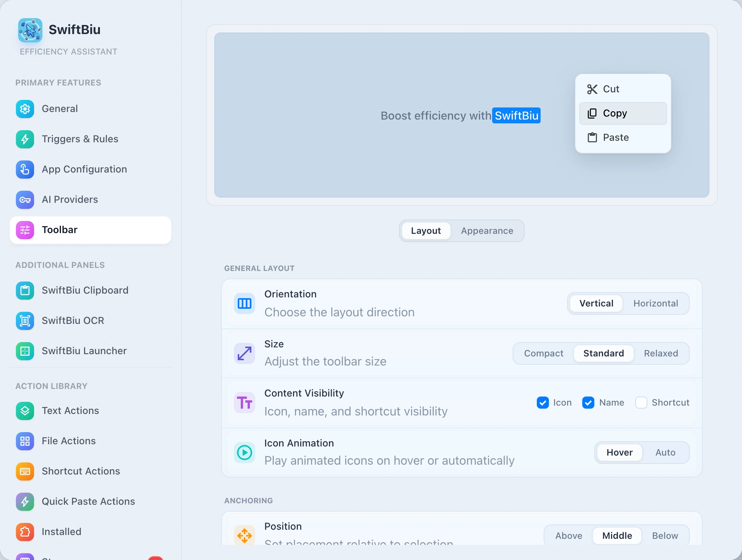Click the SwiftBiu app logo icon
The image size is (742, 560).
(30, 30)
